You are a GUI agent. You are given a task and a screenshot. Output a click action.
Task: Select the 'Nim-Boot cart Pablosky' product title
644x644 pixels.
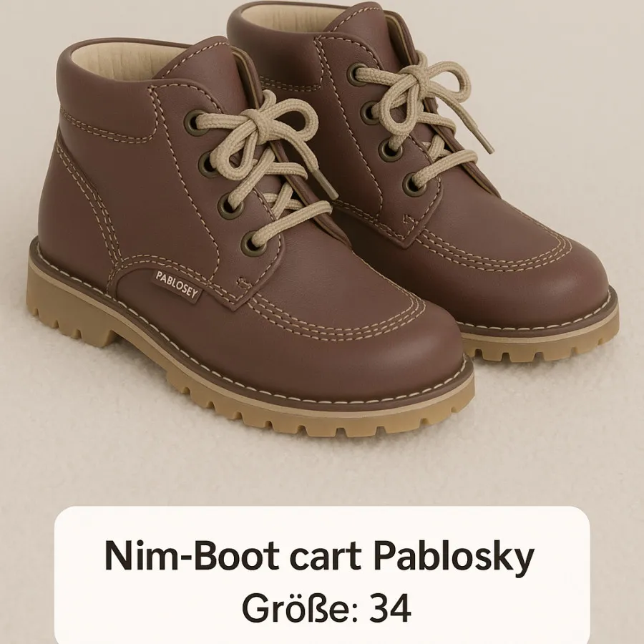(x=320, y=556)
